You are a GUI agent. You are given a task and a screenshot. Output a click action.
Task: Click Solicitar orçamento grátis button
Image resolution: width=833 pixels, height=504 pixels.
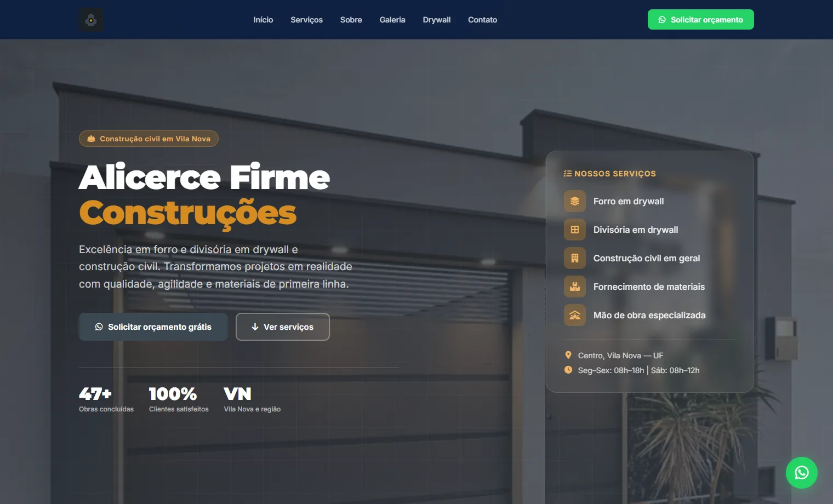(x=153, y=327)
